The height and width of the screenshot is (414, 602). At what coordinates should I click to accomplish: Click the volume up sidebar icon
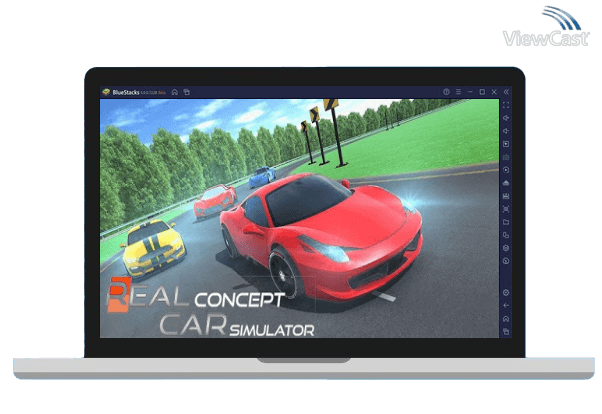[506, 118]
